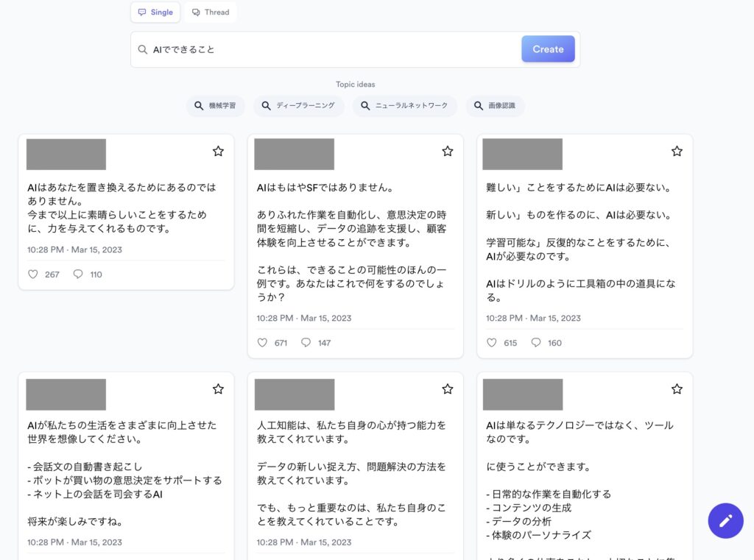The width and height of the screenshot is (754, 560).
Task: Choose the ニューラルネットワーク topic suggestion
Action: [404, 106]
